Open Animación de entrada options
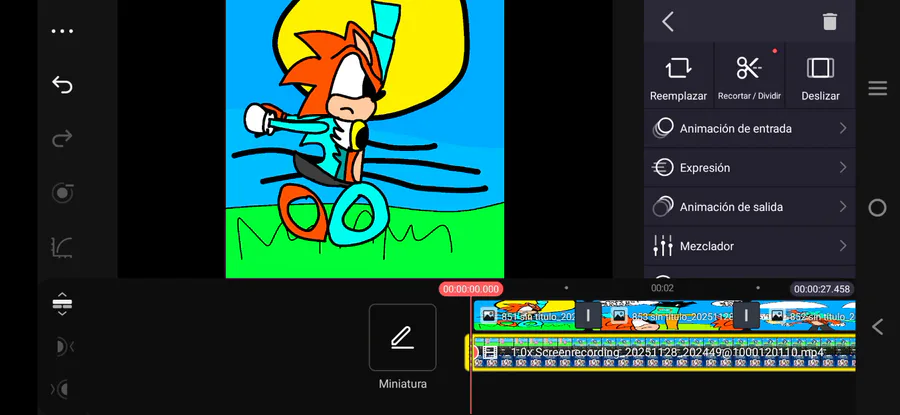Image resolution: width=900 pixels, height=415 pixels. tap(750, 129)
